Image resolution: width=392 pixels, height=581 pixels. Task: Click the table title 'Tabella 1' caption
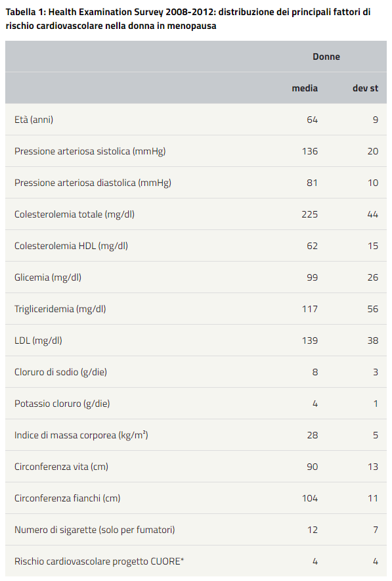[188, 19]
